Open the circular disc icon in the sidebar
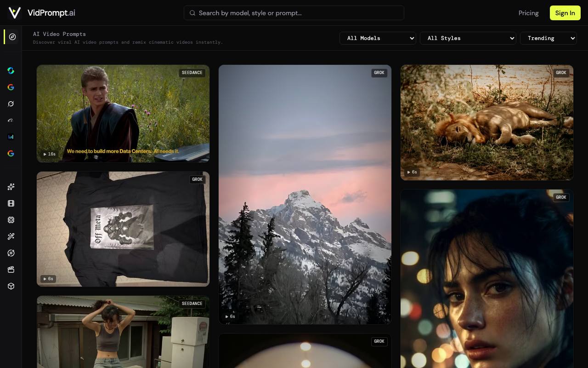This screenshot has width=588, height=368. click(11, 253)
